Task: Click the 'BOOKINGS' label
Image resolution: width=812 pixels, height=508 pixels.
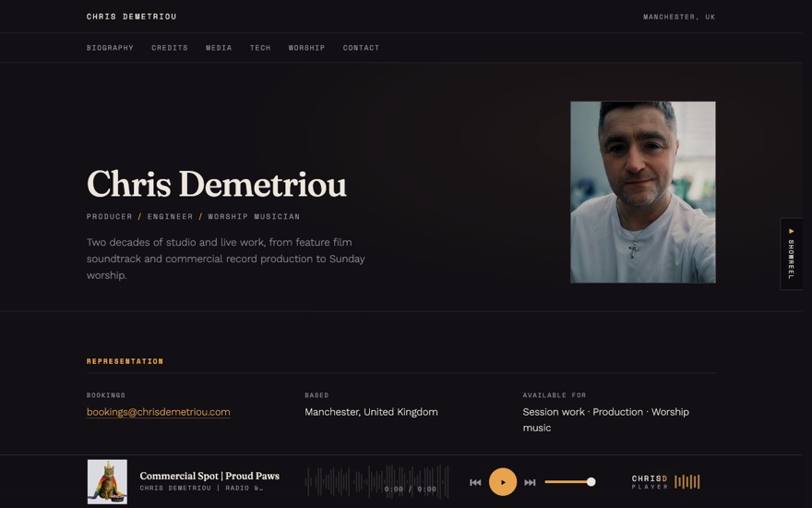Action: pyautogui.click(x=106, y=395)
